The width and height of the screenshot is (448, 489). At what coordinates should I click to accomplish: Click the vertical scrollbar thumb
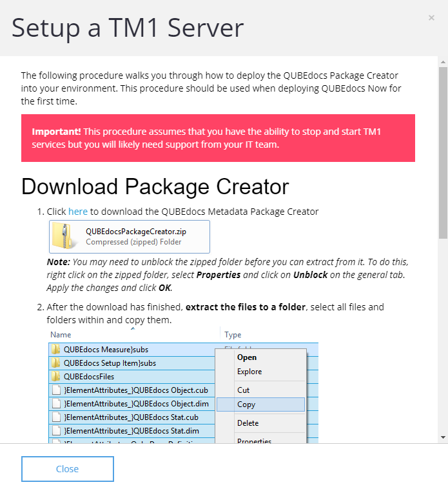(x=443, y=153)
